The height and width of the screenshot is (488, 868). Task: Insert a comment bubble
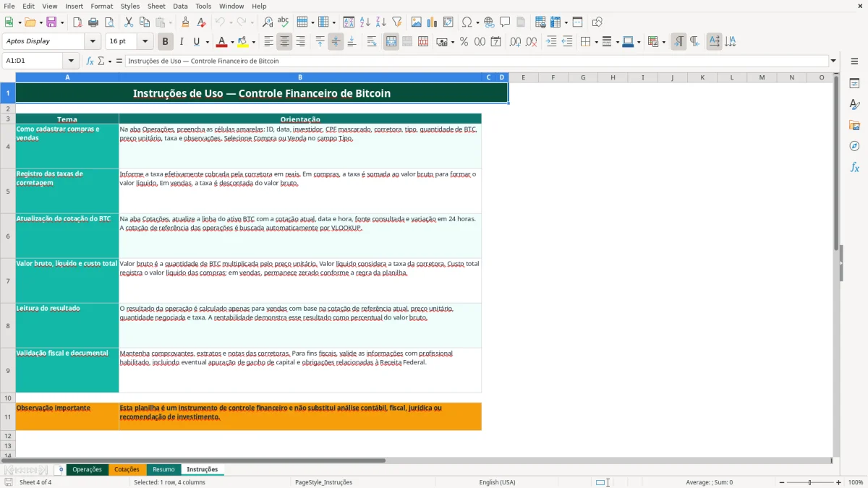pos(505,22)
